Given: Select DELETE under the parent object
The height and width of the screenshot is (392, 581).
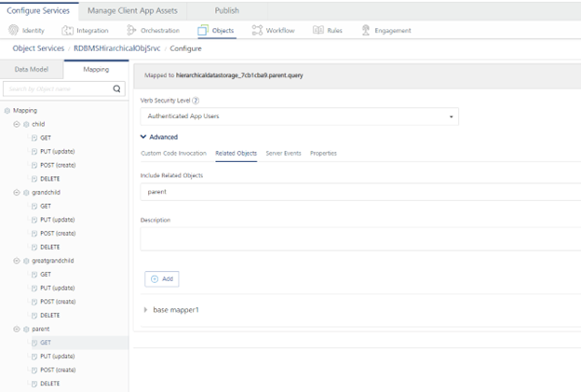Looking at the screenshot, I should pyautogui.click(x=51, y=384).
